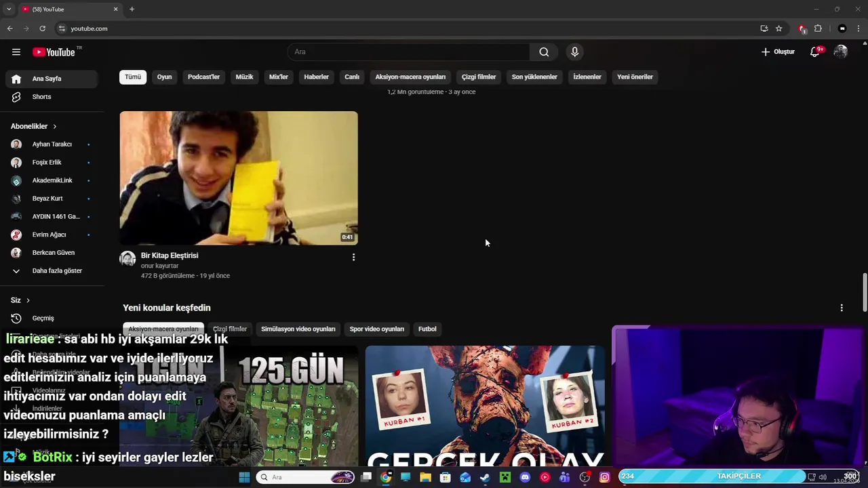868x488 pixels.
Task: Open AkademikLink subscription channel
Action: pyautogui.click(x=52, y=180)
